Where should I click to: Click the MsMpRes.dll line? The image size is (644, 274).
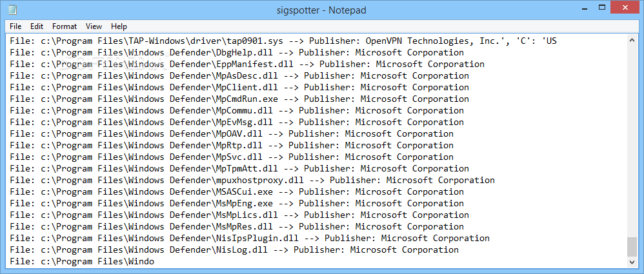click(237, 226)
